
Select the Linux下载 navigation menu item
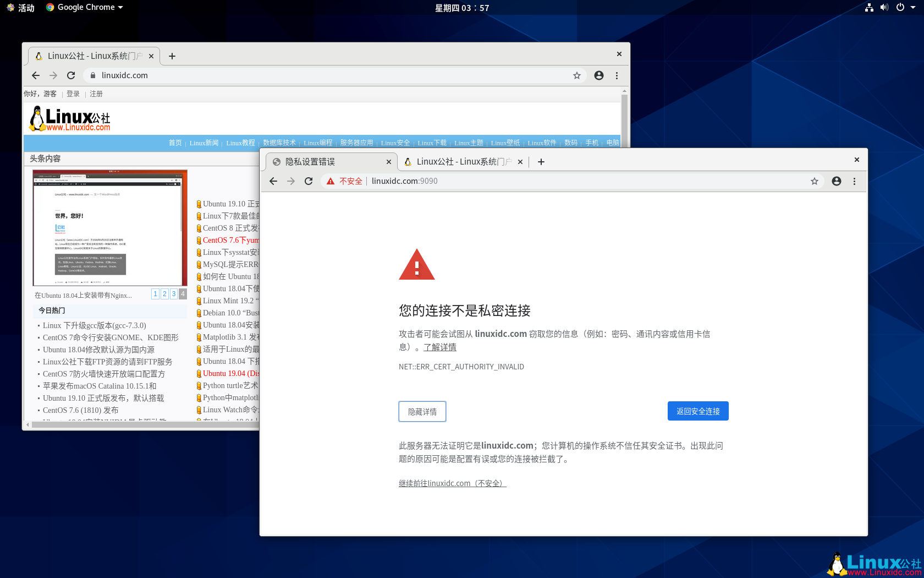(x=432, y=143)
